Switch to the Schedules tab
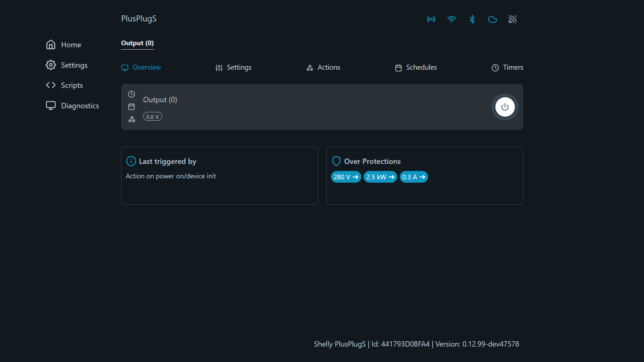The height and width of the screenshot is (362, 644). click(x=415, y=67)
